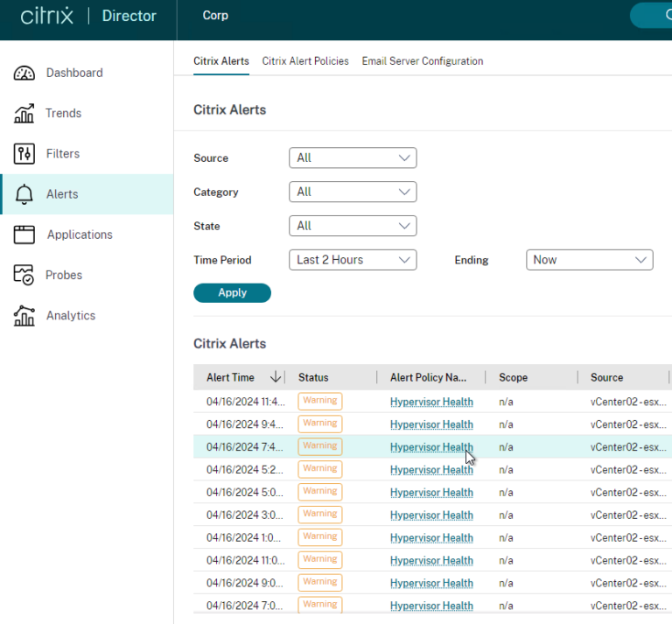Click the Filters sliders icon

pyautogui.click(x=24, y=154)
